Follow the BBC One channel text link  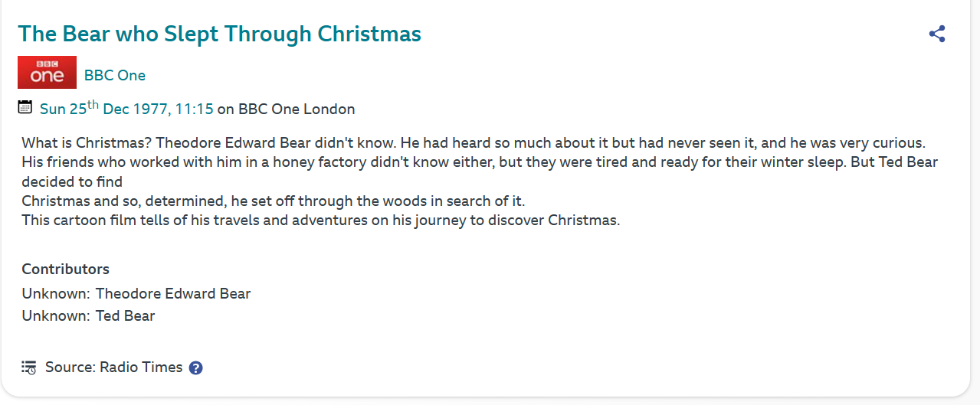click(115, 75)
